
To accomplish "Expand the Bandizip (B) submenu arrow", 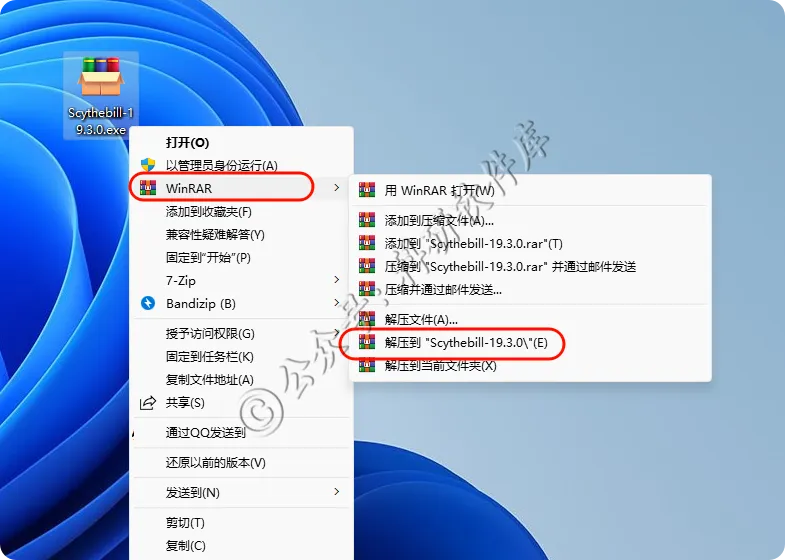I will coord(336,303).
